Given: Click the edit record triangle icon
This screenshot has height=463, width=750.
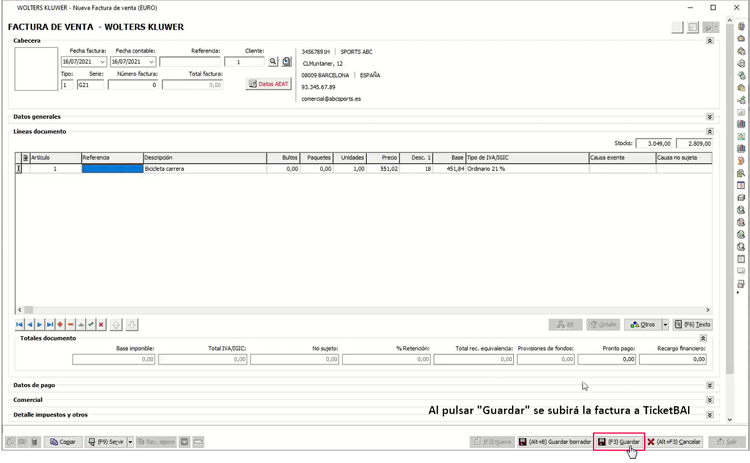Looking at the screenshot, I should pos(81,325).
